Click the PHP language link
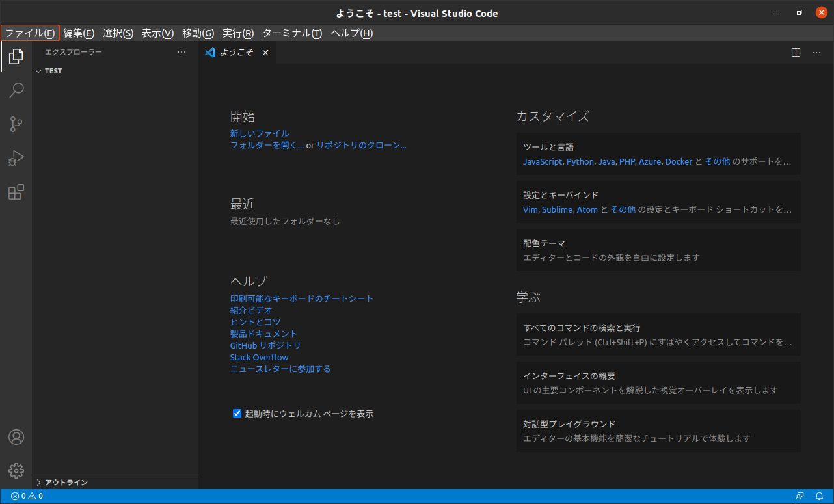834x504 pixels. 627,161
